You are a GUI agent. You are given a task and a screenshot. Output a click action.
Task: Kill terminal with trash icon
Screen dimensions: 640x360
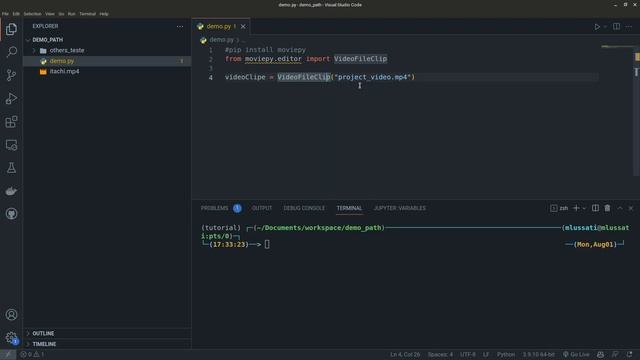[x=607, y=208]
